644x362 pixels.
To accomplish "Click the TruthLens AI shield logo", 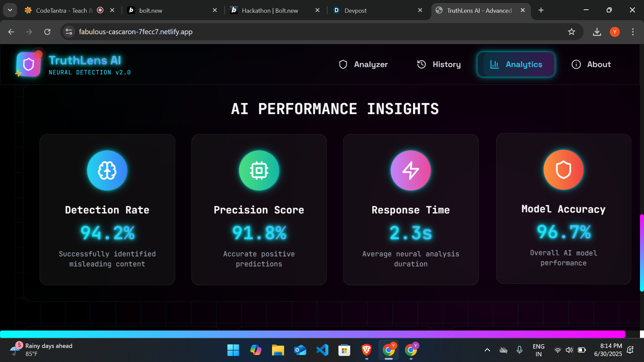I will [x=29, y=64].
